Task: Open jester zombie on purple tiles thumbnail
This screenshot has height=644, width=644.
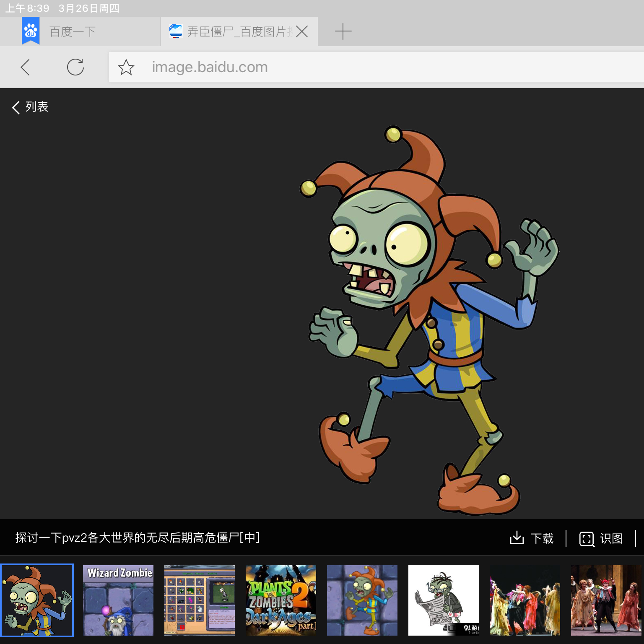Action: [362, 600]
